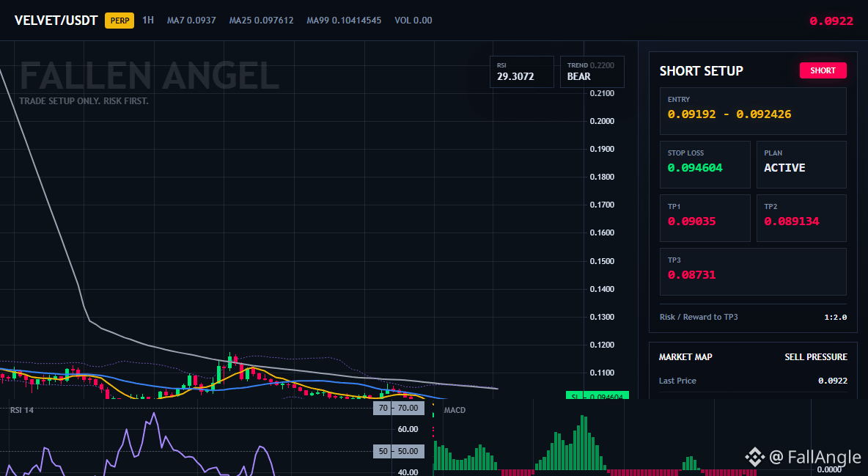The height and width of the screenshot is (476, 868).
Task: Click the RSI 14 panel label
Action: click(x=21, y=410)
